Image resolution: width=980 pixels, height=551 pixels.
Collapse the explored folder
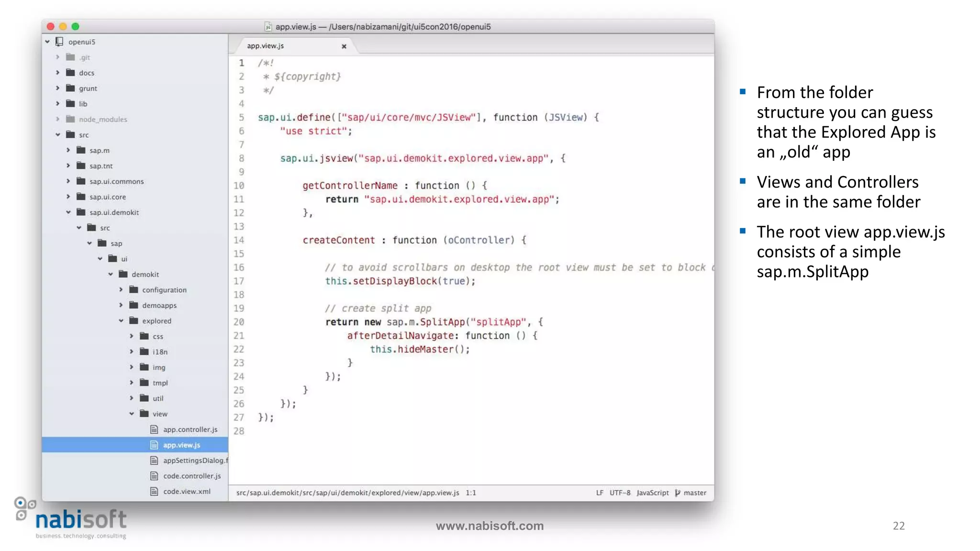[x=121, y=321]
